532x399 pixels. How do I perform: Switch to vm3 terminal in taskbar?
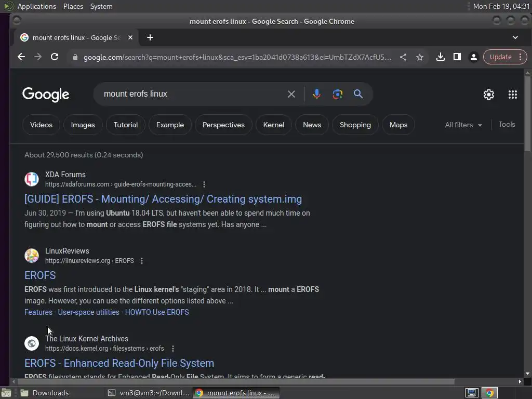[149, 393]
